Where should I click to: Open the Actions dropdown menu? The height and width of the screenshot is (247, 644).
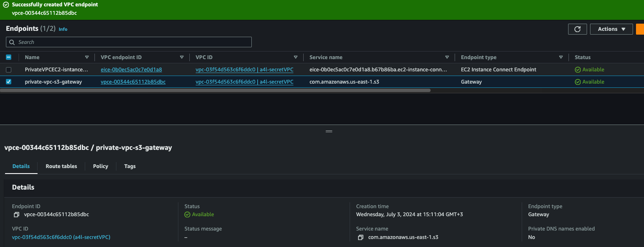click(x=611, y=29)
